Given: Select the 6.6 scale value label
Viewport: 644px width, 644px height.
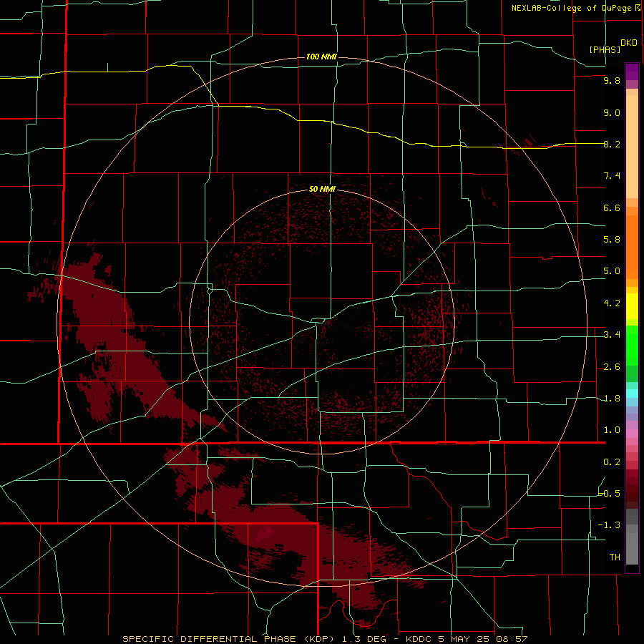Looking at the screenshot, I should pos(612,208).
